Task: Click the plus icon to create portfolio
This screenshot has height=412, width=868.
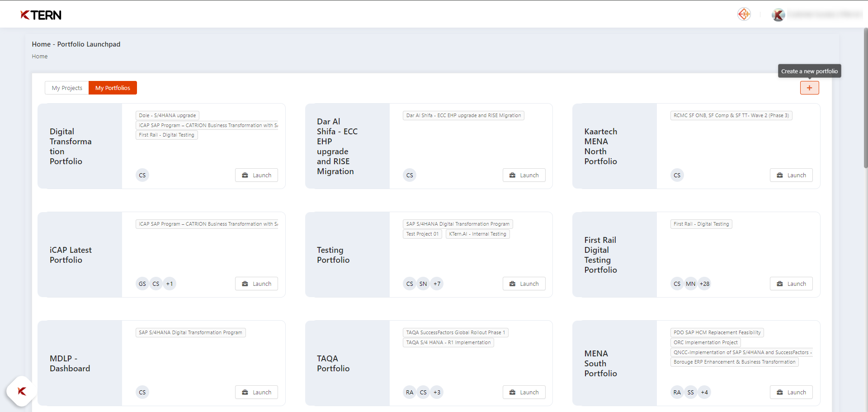Action: point(809,88)
